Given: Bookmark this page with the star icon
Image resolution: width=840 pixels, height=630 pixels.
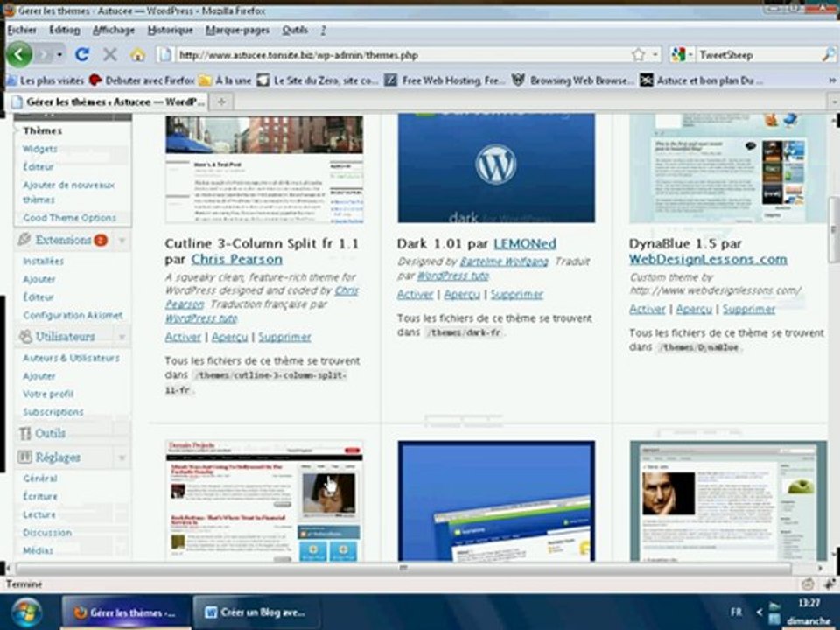Looking at the screenshot, I should 638,54.
